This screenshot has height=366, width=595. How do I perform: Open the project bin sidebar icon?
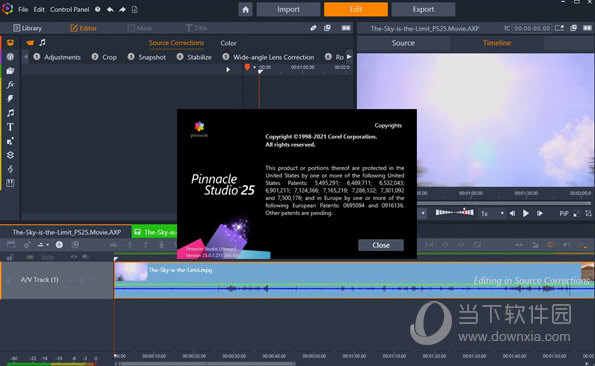pyautogui.click(x=10, y=42)
